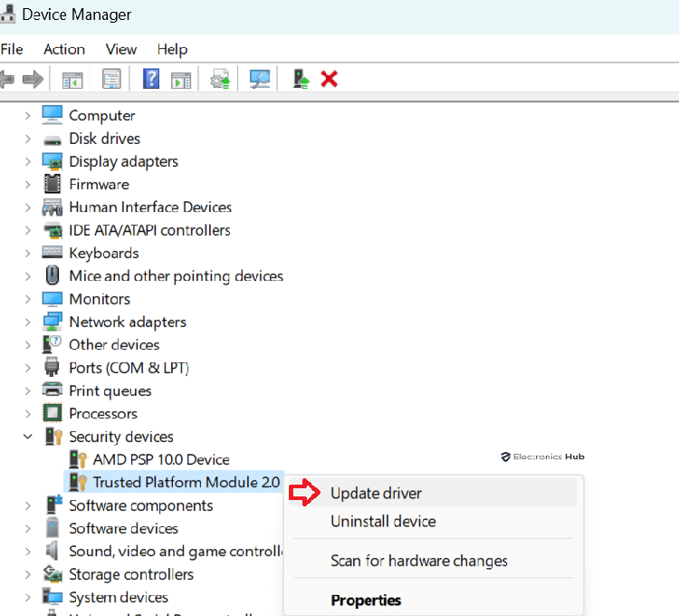This screenshot has height=616, width=679.
Task: Choose Scan for hardware changes menu entry
Action: tap(418, 561)
